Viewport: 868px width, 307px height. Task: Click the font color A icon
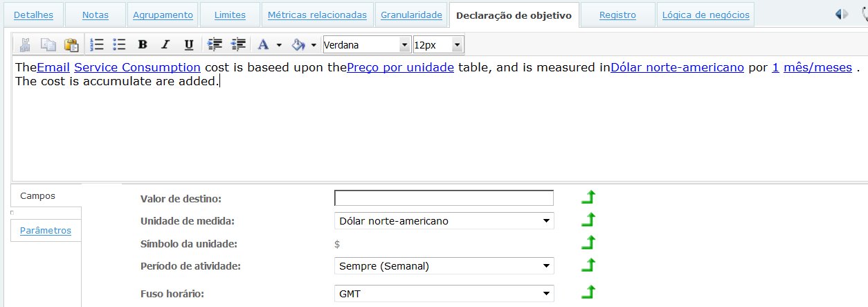coord(263,45)
